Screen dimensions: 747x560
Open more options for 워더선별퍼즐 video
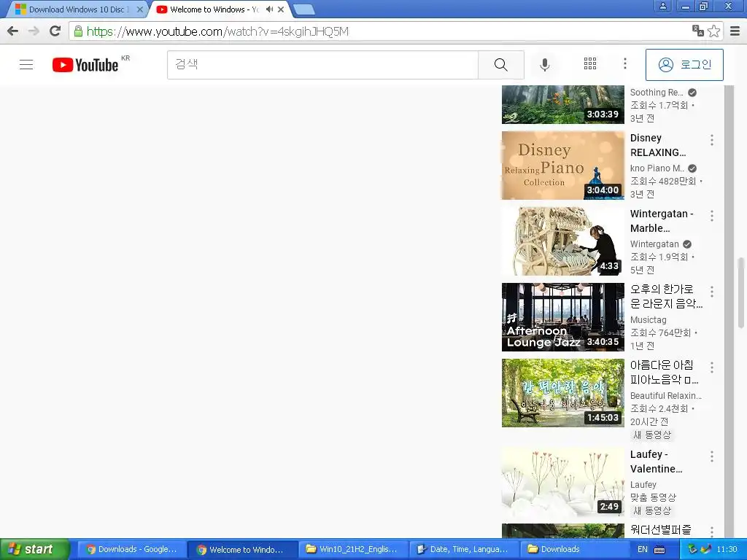(712, 532)
